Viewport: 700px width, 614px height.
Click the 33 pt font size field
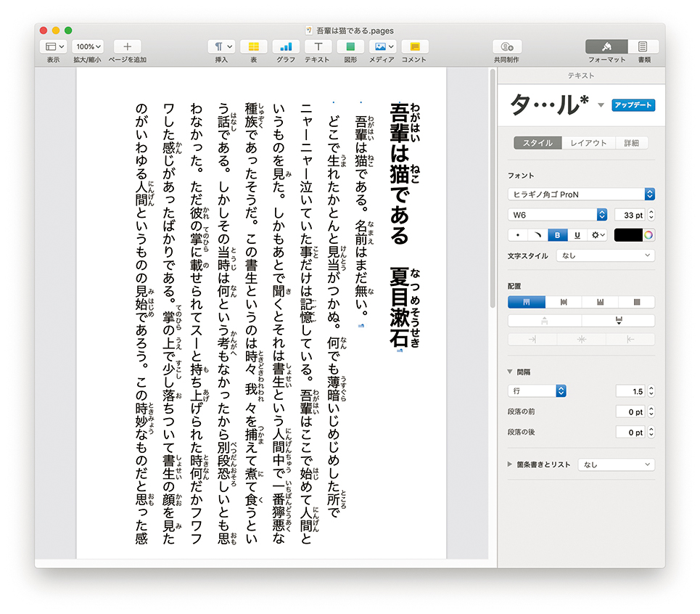point(628,215)
